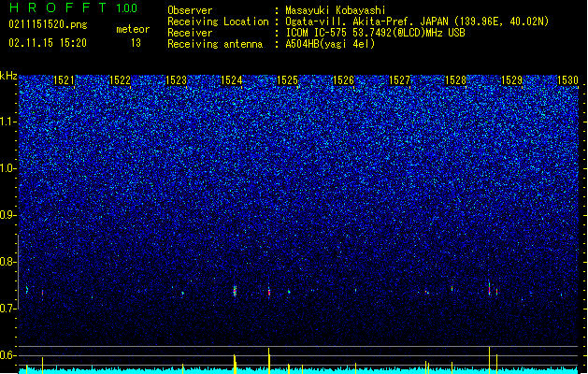Image resolution: width=588 pixels, height=374 pixels.
Task: Click the Receiving antenna label
Action: [215, 44]
